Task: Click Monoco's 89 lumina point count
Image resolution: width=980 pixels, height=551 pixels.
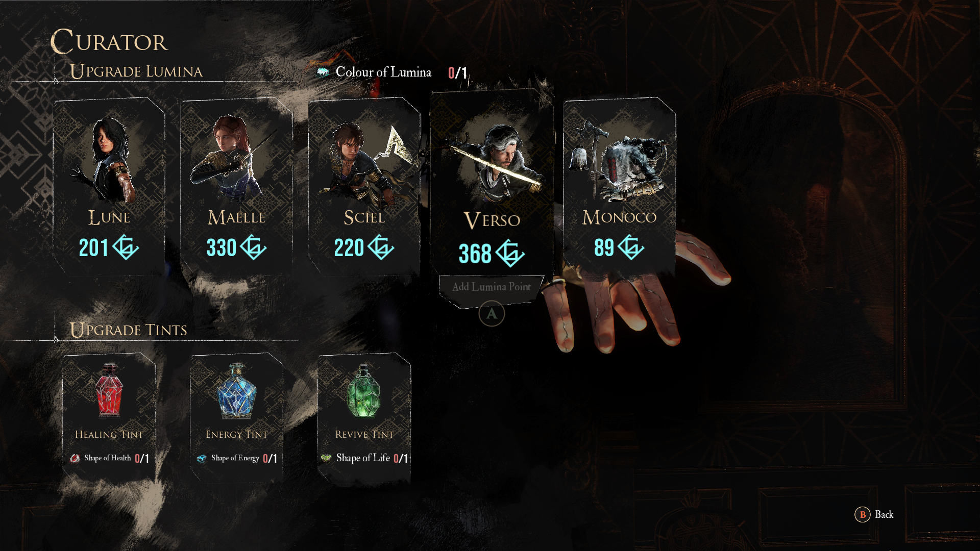Action: pos(604,247)
